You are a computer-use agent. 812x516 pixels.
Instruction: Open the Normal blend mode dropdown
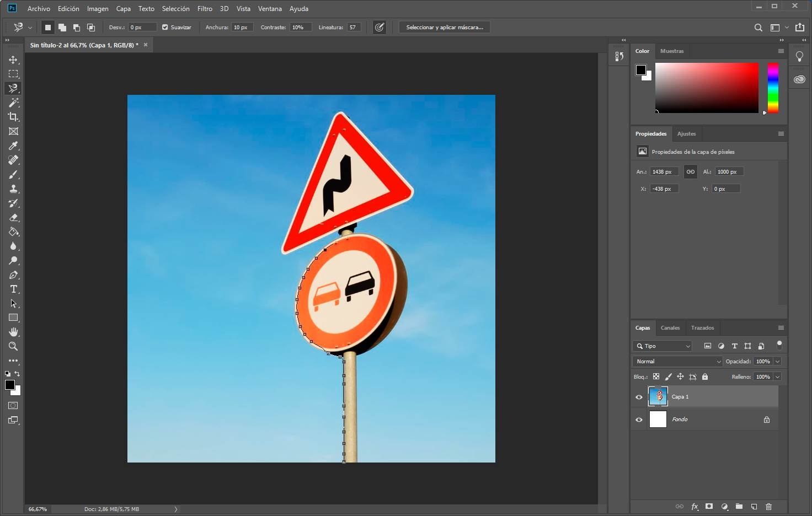pos(677,362)
